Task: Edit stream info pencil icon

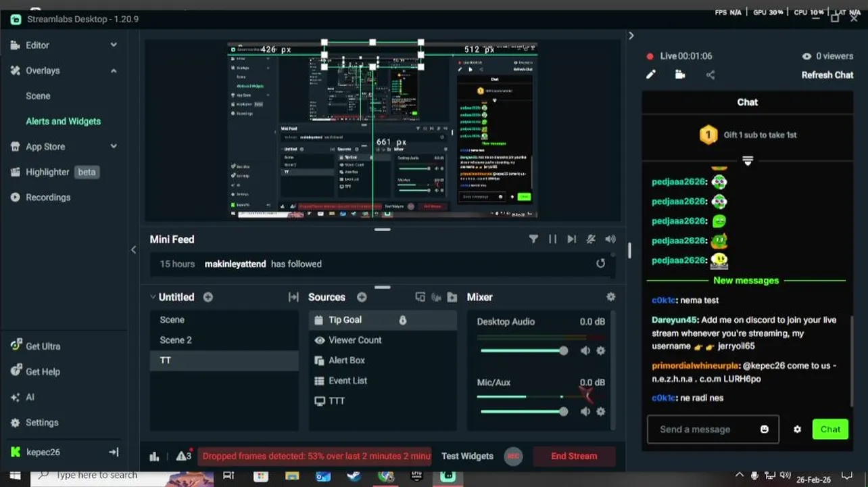Action: coord(651,75)
